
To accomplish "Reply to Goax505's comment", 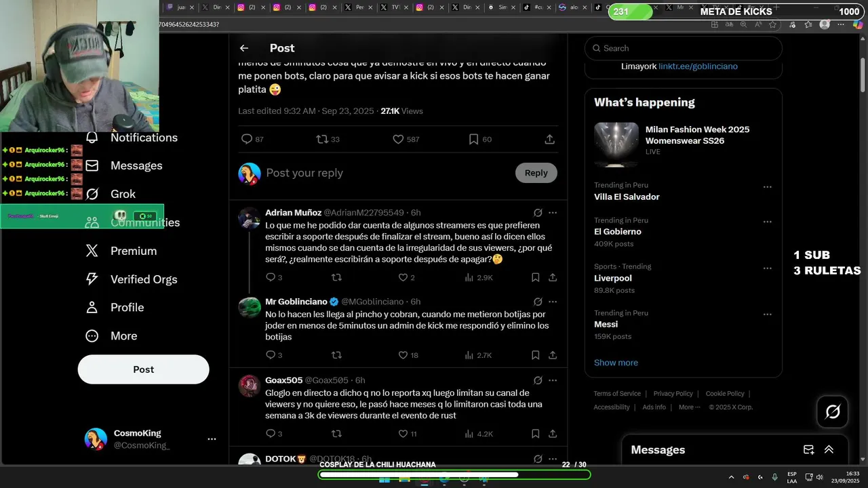I will tap(273, 434).
